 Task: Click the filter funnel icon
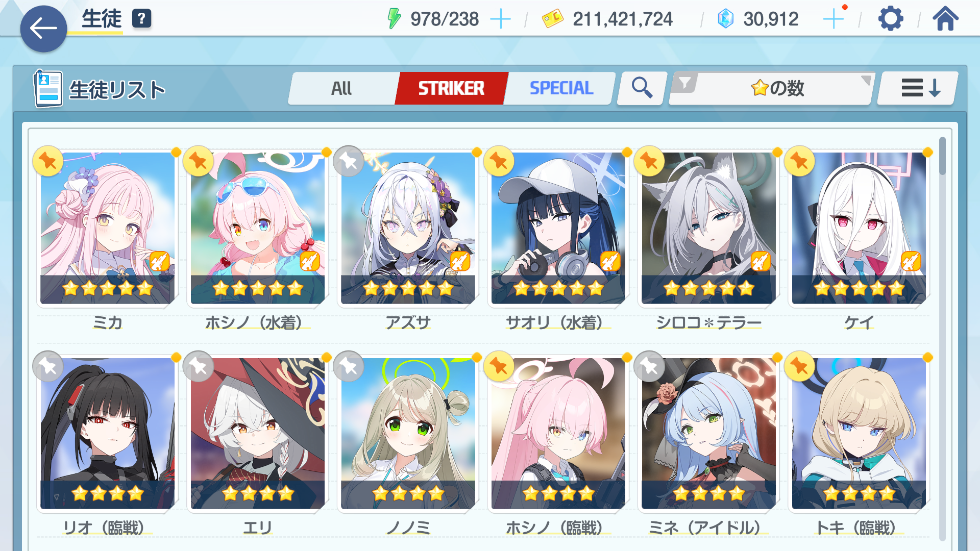pyautogui.click(x=685, y=82)
